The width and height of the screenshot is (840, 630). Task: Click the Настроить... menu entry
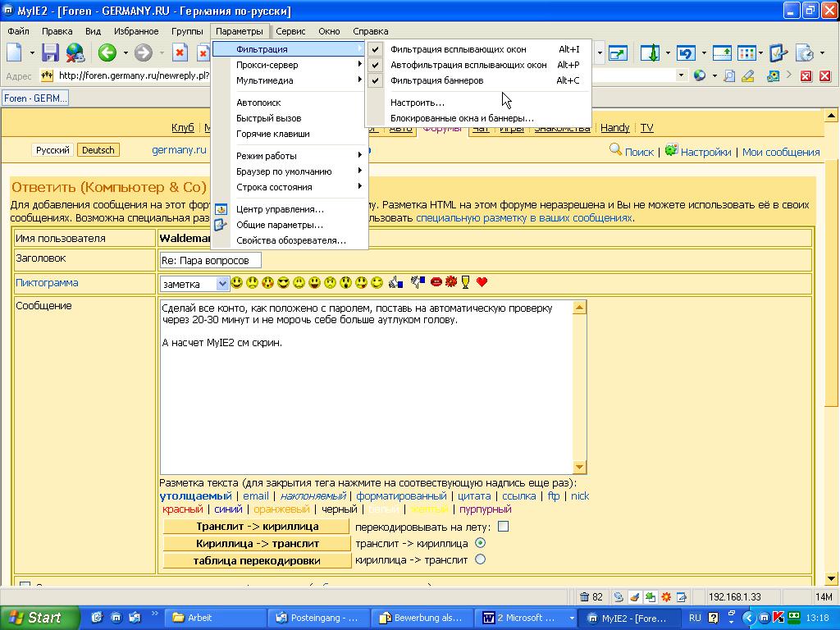(418, 103)
